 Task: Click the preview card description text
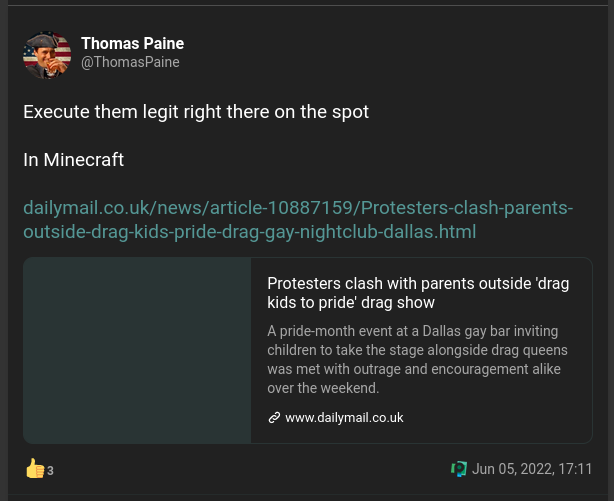point(417,360)
